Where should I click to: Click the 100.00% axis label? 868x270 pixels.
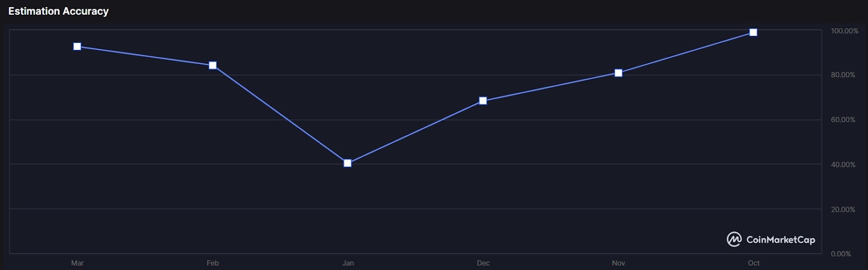(845, 31)
